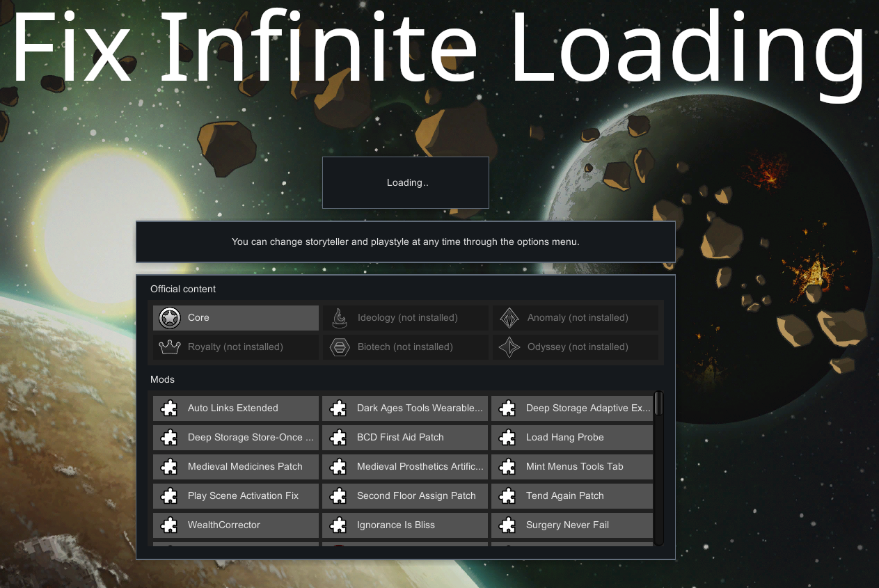Open the Auto Links Extended mod
Viewport: 879px width, 588px height.
(236, 408)
